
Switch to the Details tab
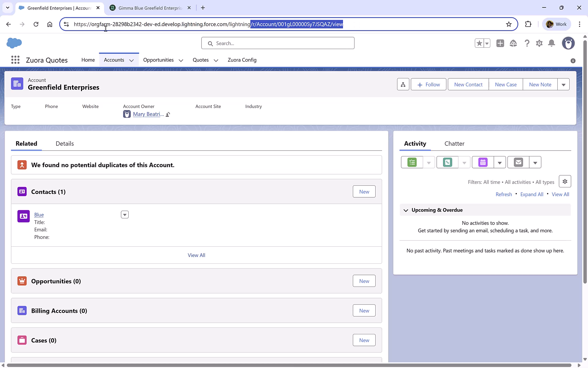pos(64,143)
